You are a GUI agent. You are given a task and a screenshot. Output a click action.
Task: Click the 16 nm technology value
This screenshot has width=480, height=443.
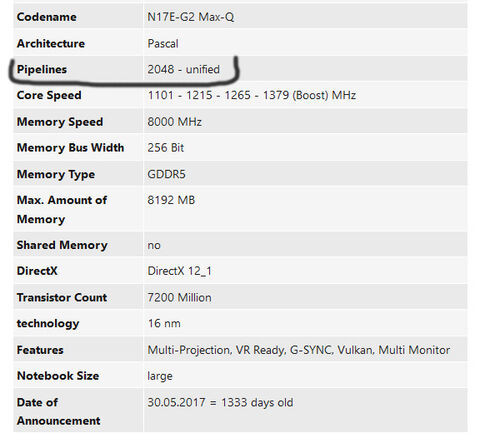[164, 323]
